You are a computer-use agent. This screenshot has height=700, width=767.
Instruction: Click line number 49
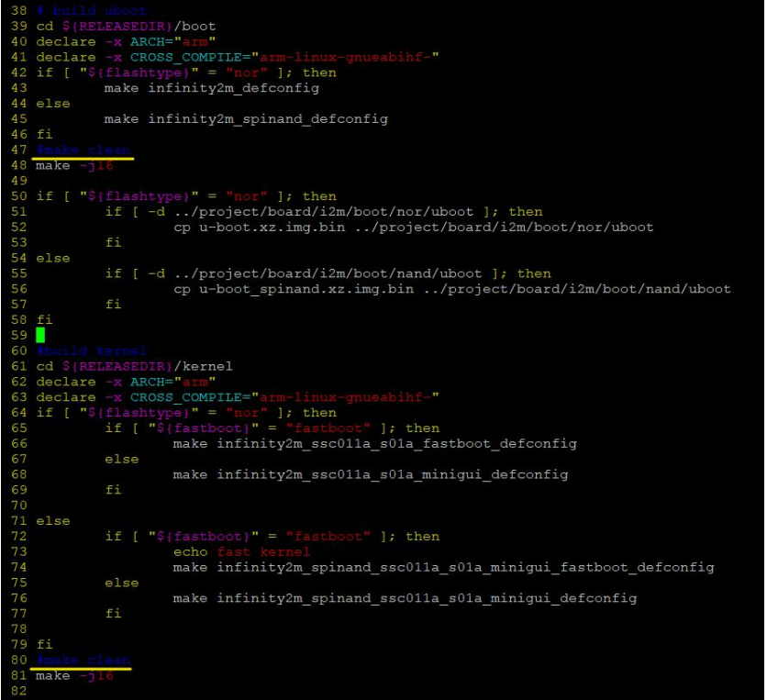[x=19, y=181]
